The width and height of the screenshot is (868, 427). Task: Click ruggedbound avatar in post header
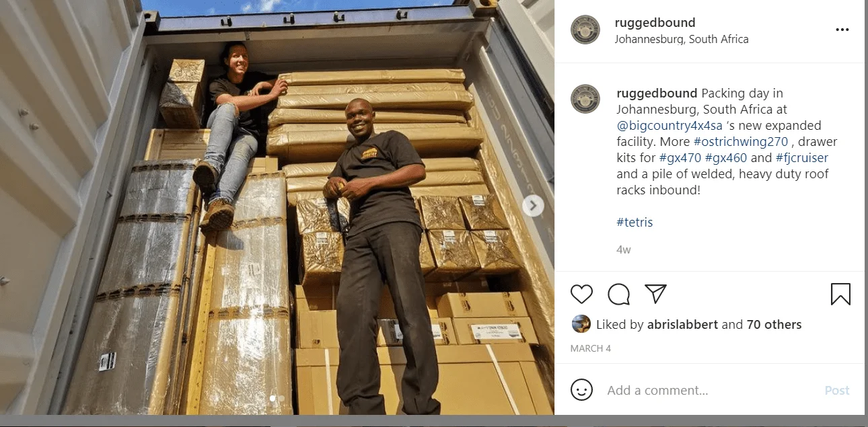585,30
